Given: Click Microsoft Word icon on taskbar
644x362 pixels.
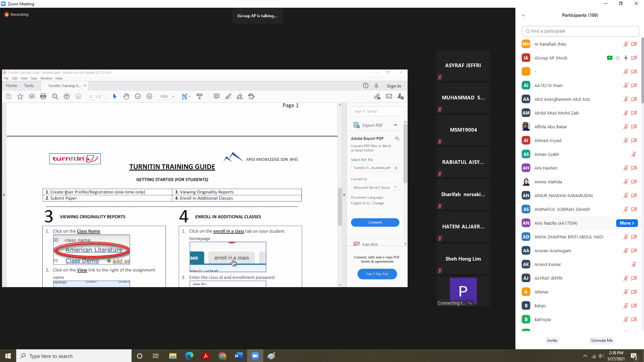Looking at the screenshot, I should tap(239, 356).
